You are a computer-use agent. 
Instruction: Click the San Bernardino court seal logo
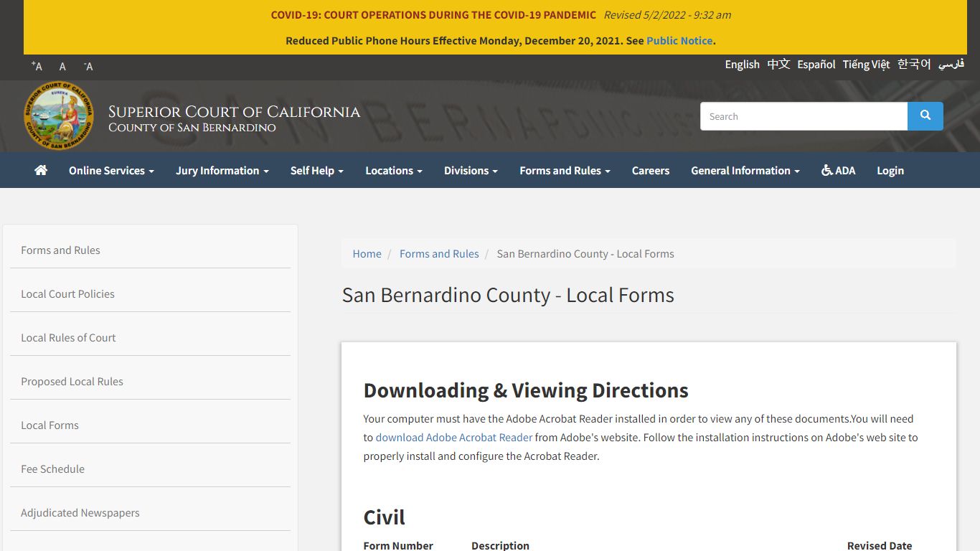point(58,116)
